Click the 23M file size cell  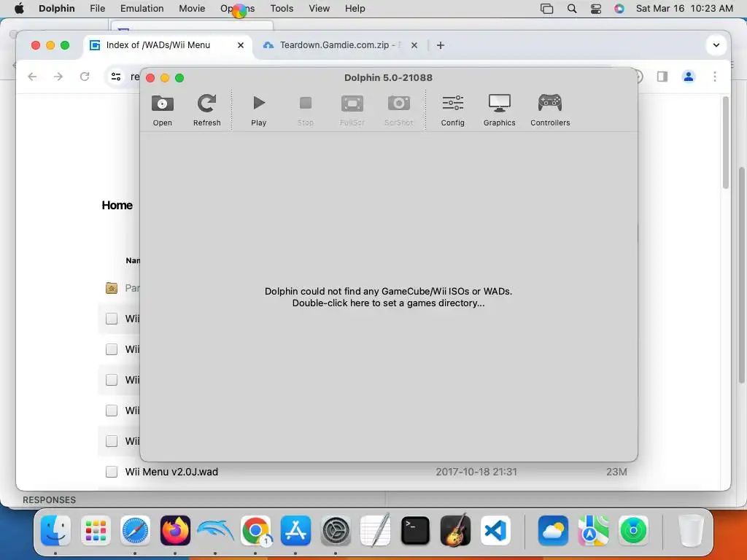click(616, 472)
